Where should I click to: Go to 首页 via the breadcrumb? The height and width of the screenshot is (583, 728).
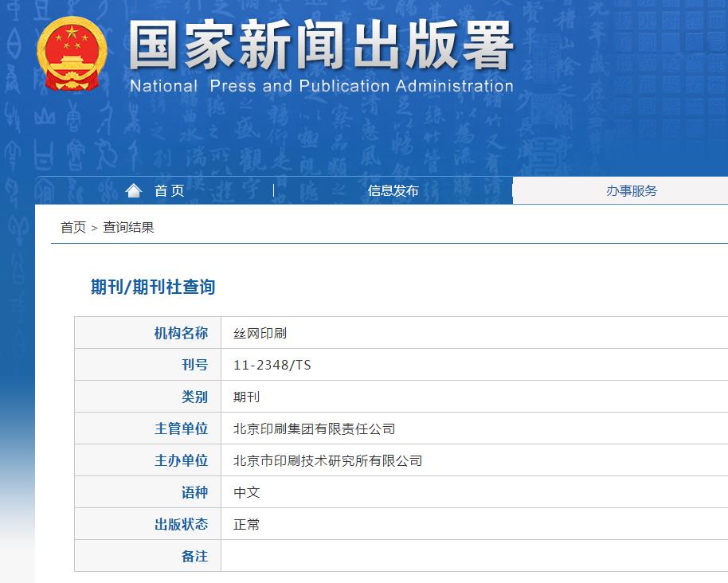tap(72, 228)
